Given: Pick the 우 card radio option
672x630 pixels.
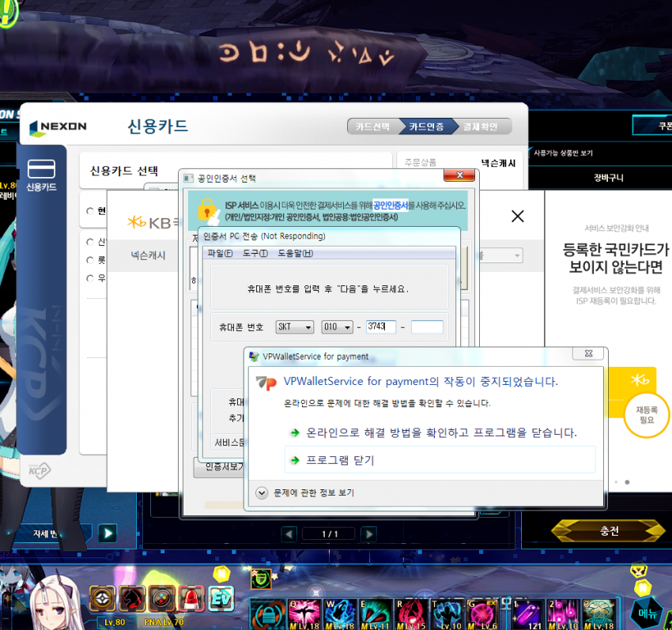Looking at the screenshot, I should [92, 277].
